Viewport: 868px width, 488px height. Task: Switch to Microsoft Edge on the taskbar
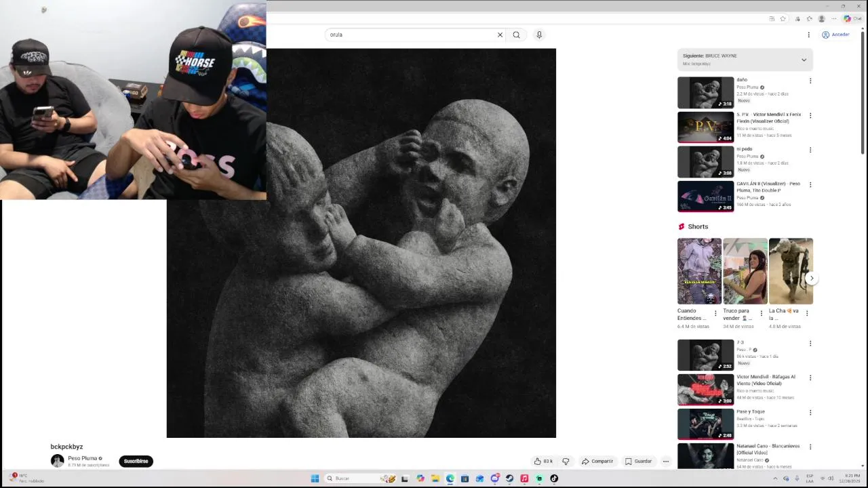pyautogui.click(x=450, y=479)
